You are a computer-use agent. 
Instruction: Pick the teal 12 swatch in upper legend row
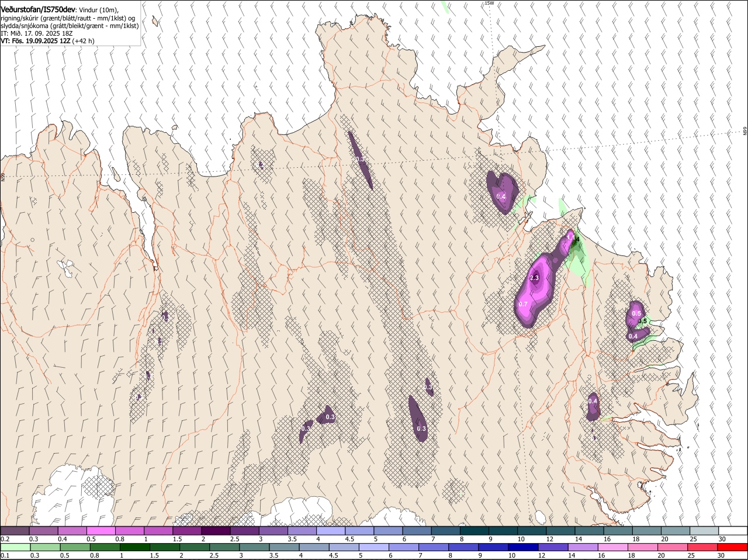[560, 531]
